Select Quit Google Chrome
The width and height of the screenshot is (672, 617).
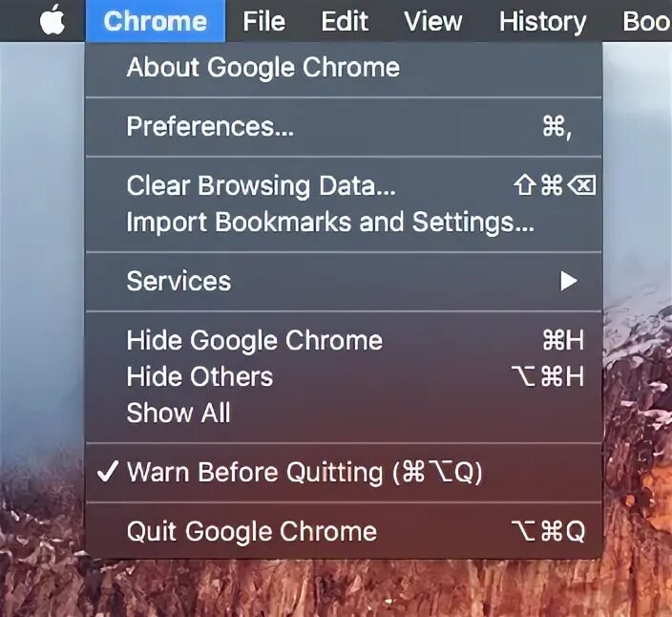coord(345,532)
